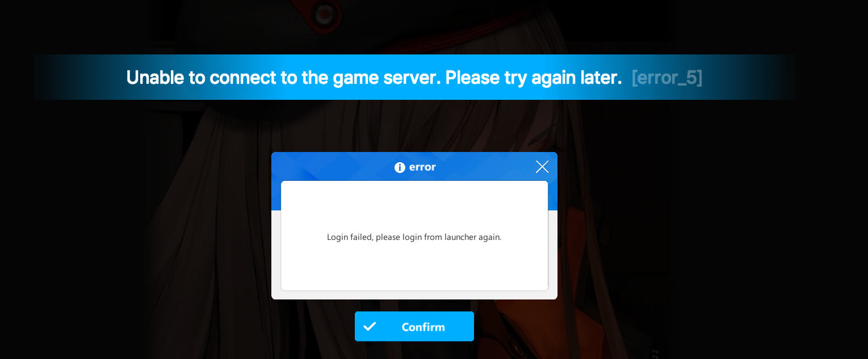Screen dimensions: 868x359
Task: Close the error dialog using the X icon
Action: coord(542,167)
